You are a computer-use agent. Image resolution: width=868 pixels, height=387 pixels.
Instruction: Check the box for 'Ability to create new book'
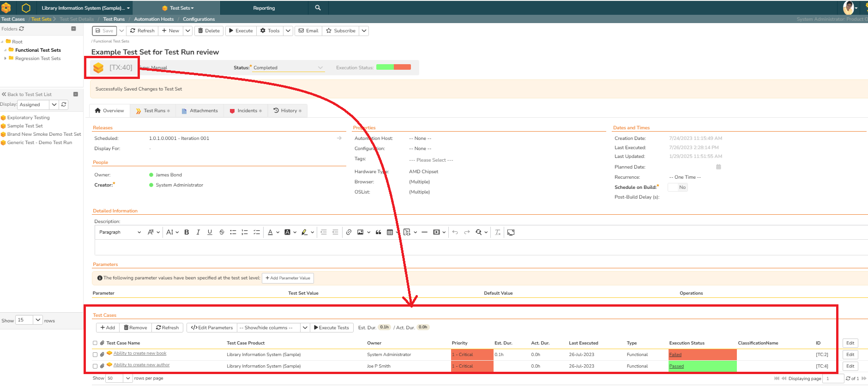(95, 355)
